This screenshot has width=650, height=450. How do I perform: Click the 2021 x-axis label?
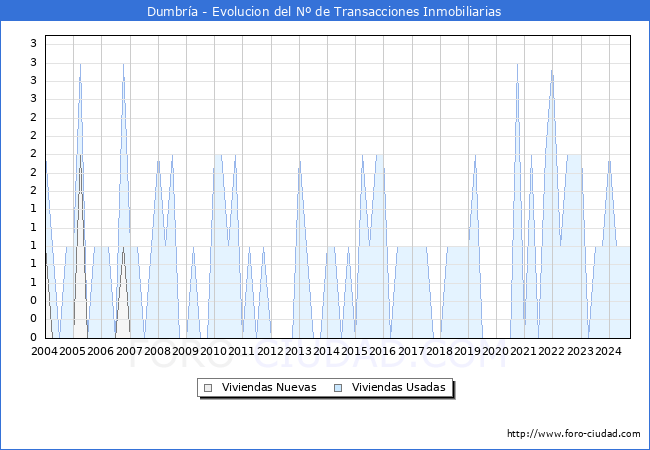click(523, 351)
